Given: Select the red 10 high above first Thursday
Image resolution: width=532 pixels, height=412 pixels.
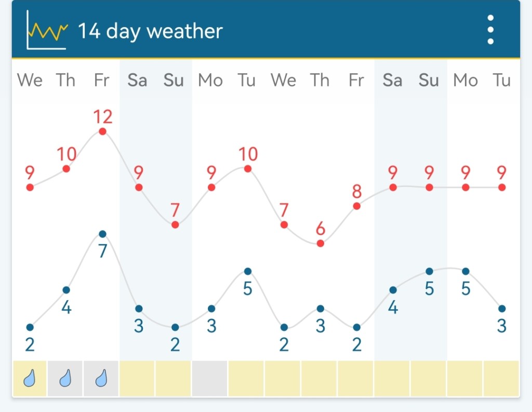Looking at the screenshot, I should click(x=66, y=169).
